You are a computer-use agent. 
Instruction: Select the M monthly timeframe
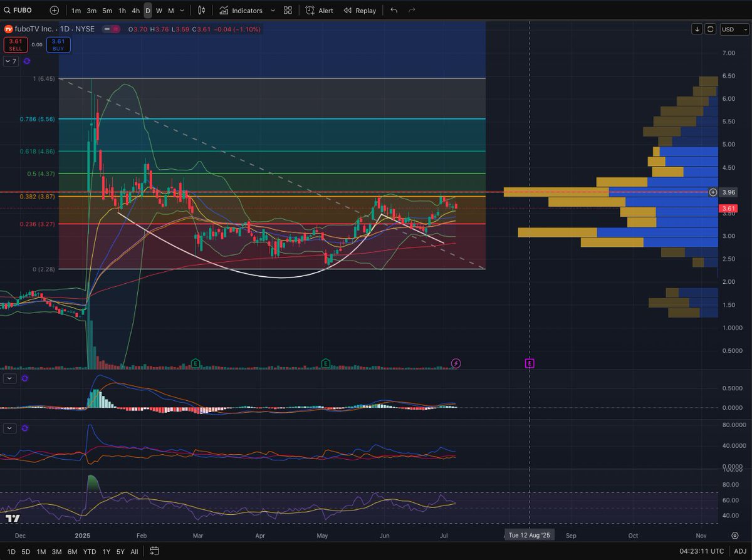pyautogui.click(x=171, y=11)
